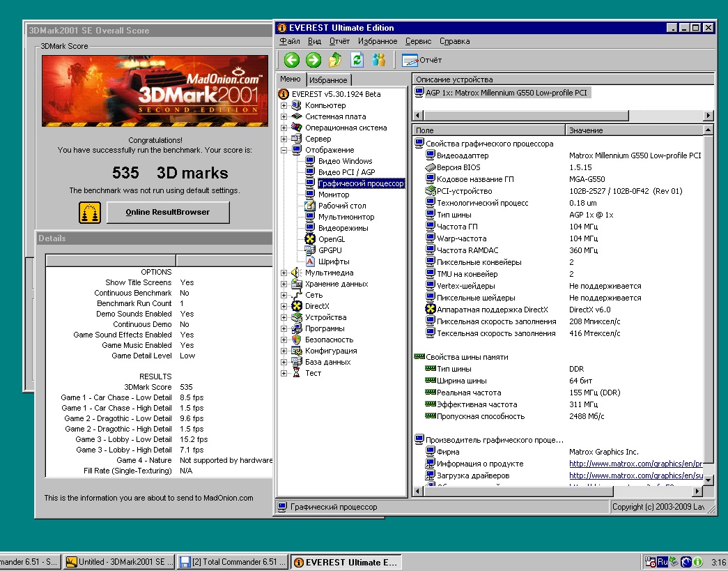
Task: Expand the Компьютер tree node
Action: (x=284, y=105)
